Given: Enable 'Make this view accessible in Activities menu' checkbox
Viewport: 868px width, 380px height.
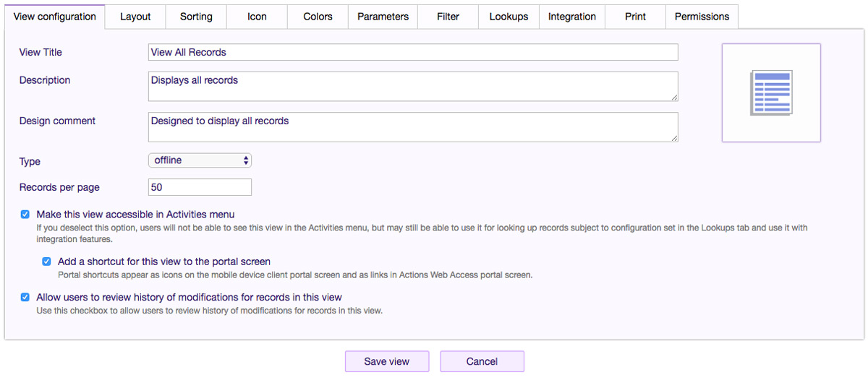Looking at the screenshot, I should [25, 215].
